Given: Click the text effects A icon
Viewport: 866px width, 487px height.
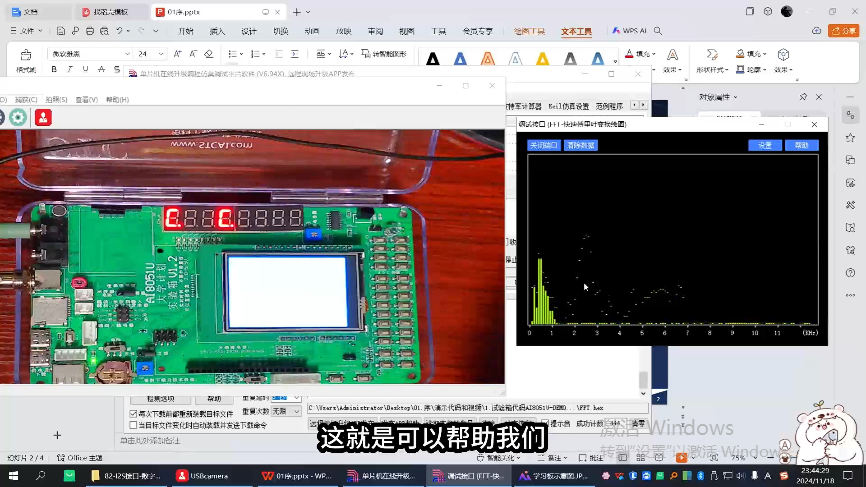Looking at the screenshot, I should click(672, 54).
